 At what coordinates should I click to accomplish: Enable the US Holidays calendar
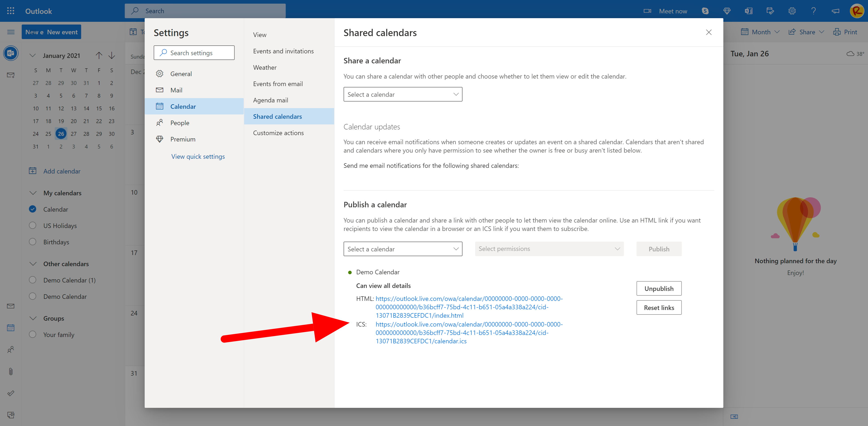coord(33,225)
